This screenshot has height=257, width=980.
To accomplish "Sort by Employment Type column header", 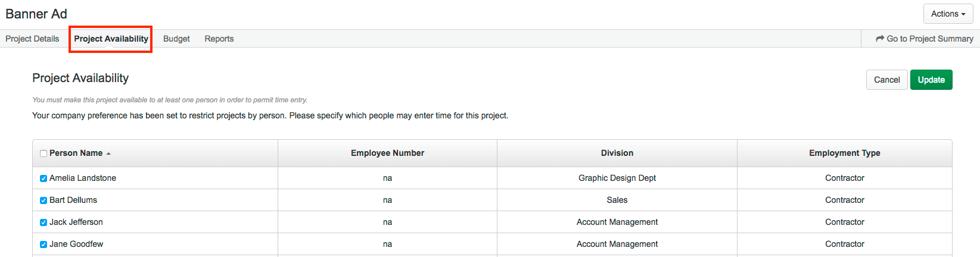I will pyautogui.click(x=845, y=153).
